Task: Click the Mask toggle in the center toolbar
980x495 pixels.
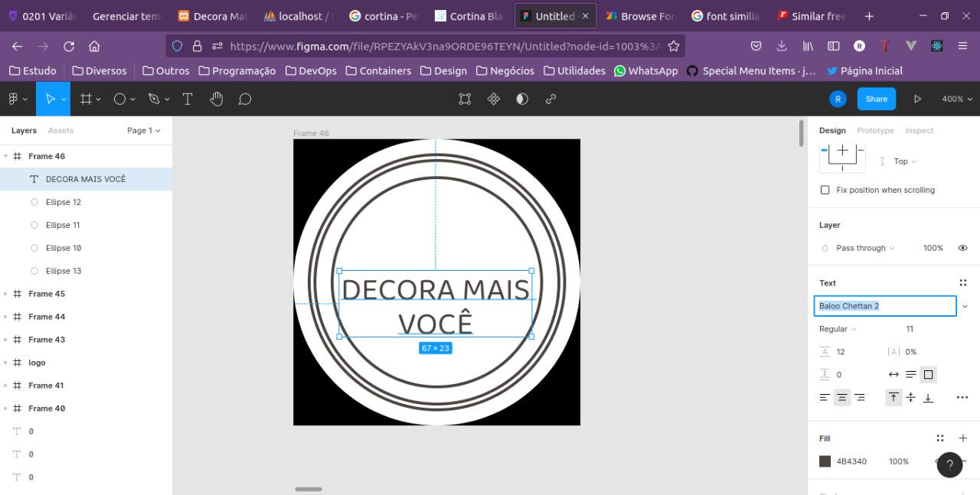Action: coord(521,99)
